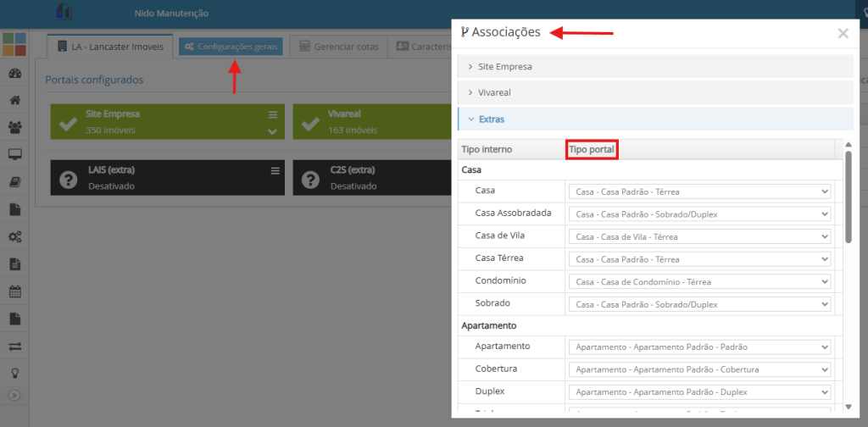Image resolution: width=868 pixels, height=427 pixels.
Task: Open the calendar icon in sidebar
Action: coord(14,291)
